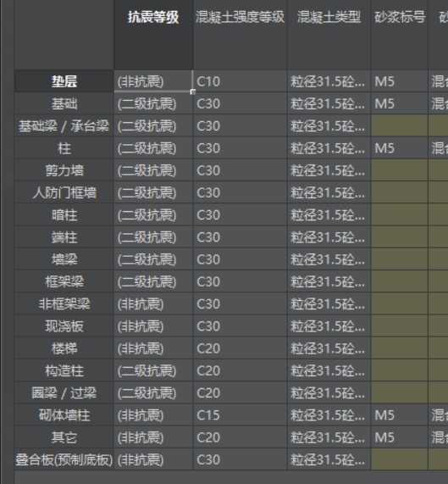Click the M5 mortar cell for 基础
448x484 pixels.
point(400,103)
